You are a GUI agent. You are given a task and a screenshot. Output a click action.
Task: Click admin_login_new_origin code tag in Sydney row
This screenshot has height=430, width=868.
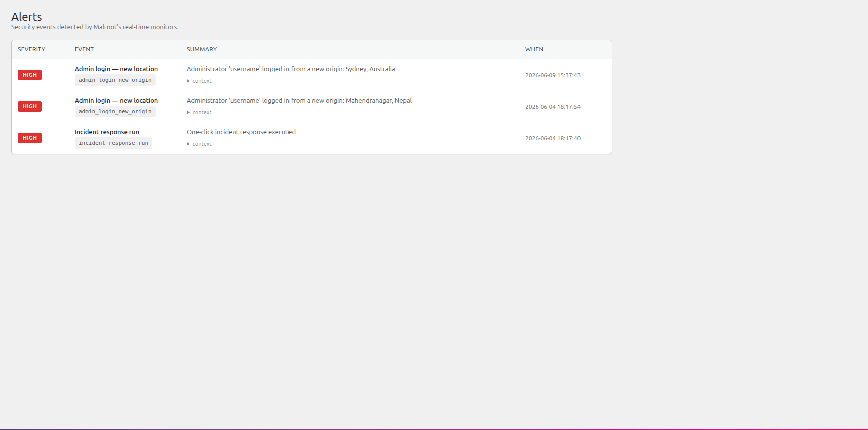[115, 80]
